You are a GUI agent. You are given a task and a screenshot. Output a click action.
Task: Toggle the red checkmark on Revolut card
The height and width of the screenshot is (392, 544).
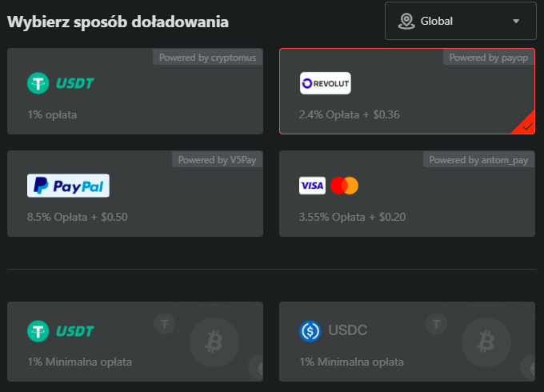(x=526, y=126)
